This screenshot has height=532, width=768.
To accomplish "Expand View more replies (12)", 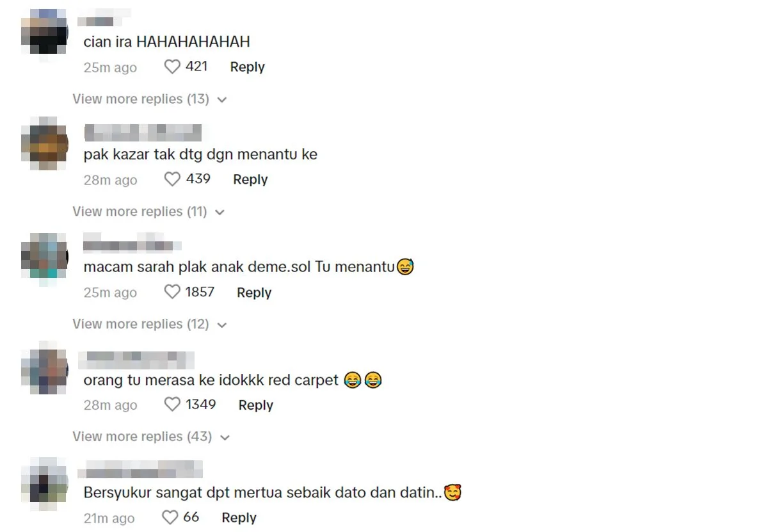I will [x=150, y=324].
